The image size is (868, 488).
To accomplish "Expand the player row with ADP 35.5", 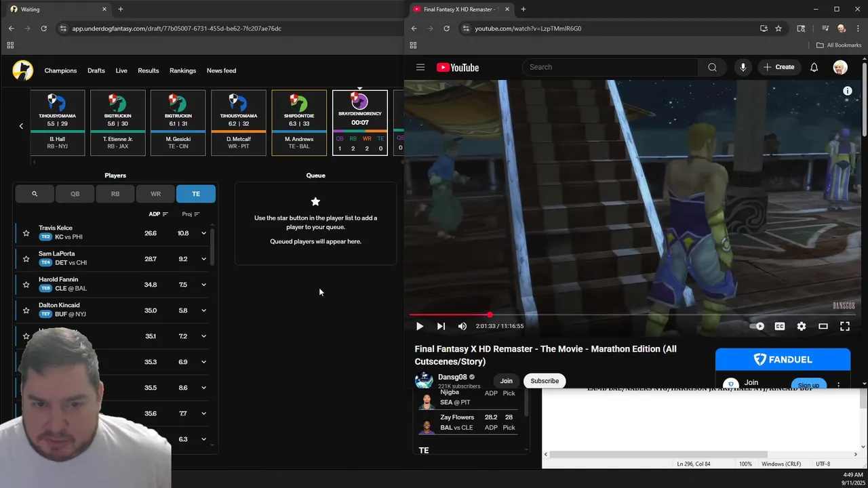I will 203,388.
